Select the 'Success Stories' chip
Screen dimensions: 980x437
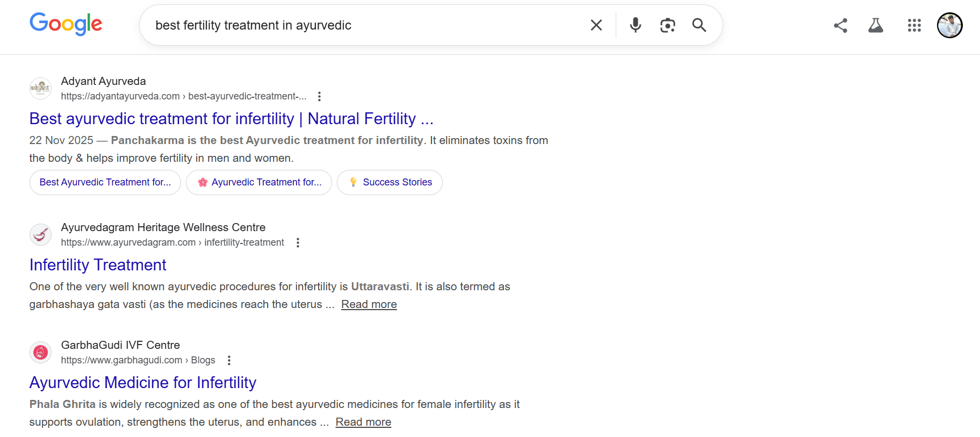pos(390,182)
